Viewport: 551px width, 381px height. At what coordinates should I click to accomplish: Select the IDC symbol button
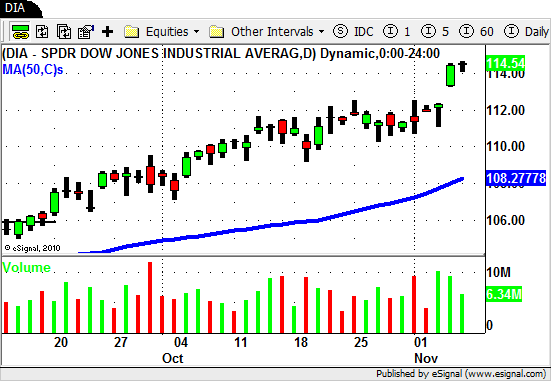353,32
